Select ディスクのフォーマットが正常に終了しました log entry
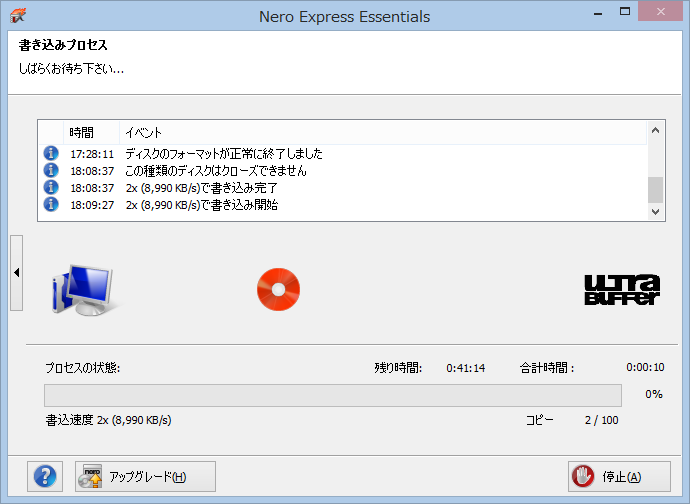This screenshot has height=504, width=690. [224, 154]
